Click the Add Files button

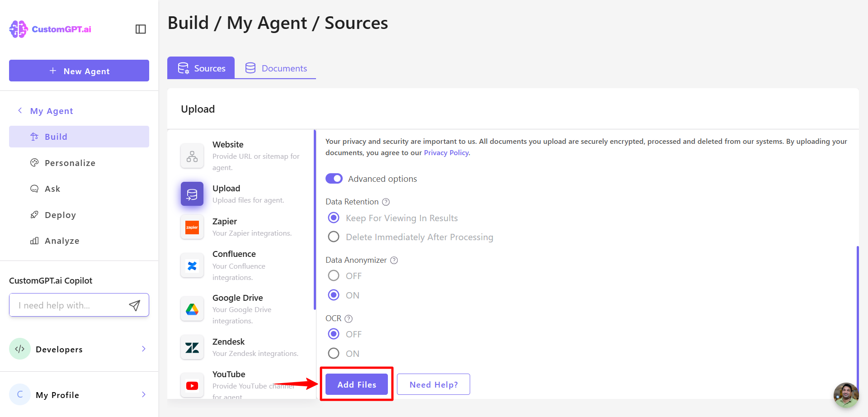357,384
